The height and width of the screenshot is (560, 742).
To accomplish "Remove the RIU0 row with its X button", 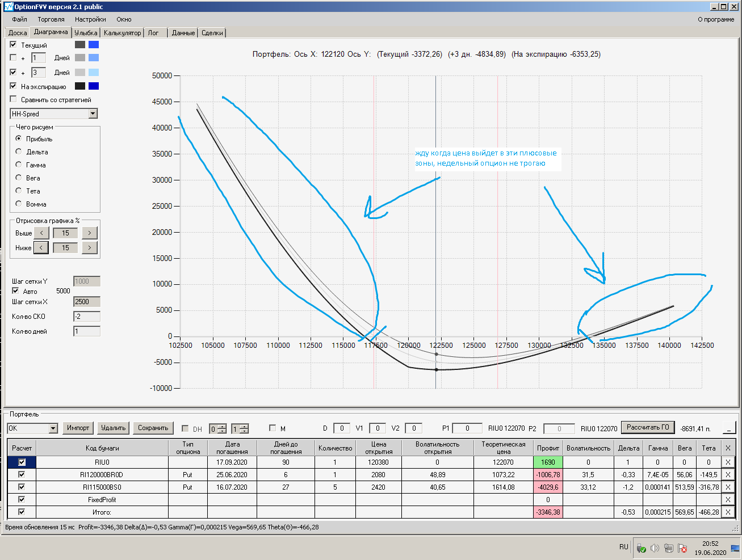I will tap(728, 462).
